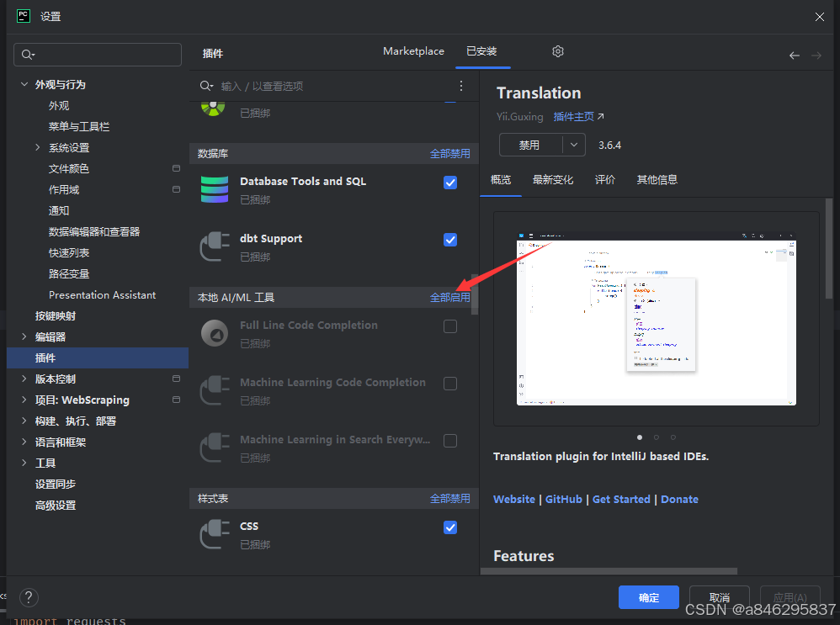Click the plugin list vertical scrollbar
Viewport: 840px width, 625px height.
click(474, 294)
